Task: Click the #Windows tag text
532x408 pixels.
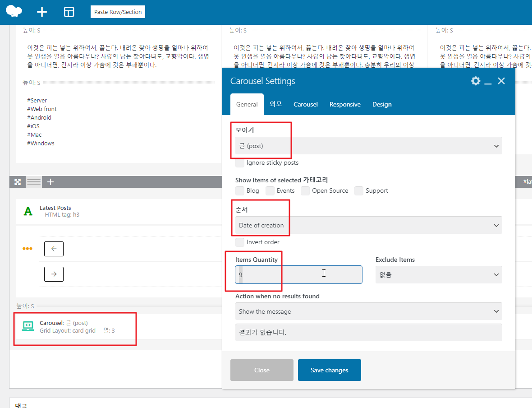Action: 41,144
